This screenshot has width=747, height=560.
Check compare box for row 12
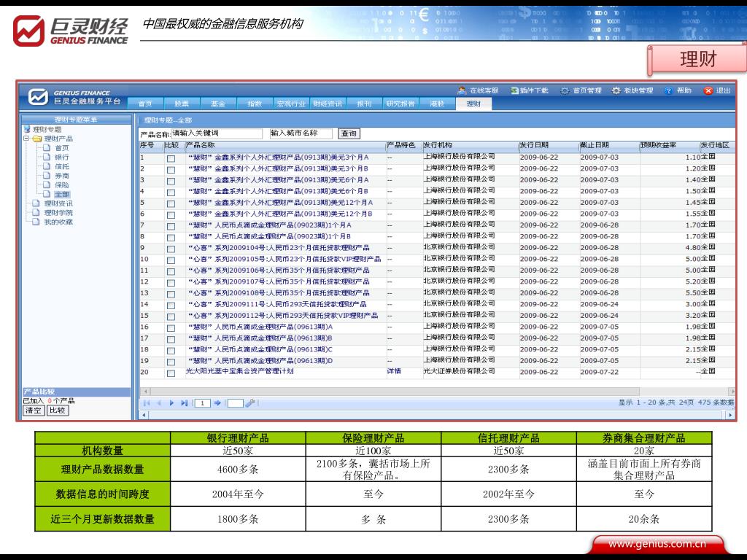tap(171, 283)
